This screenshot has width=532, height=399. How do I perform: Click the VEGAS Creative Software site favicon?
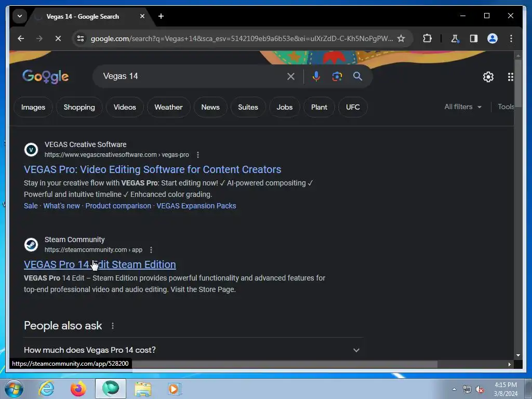(x=31, y=150)
